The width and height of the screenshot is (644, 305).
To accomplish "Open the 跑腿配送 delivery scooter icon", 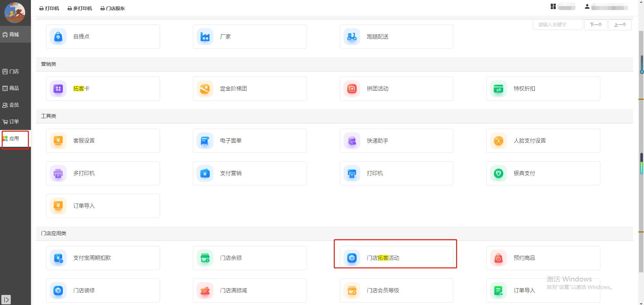I will (352, 37).
